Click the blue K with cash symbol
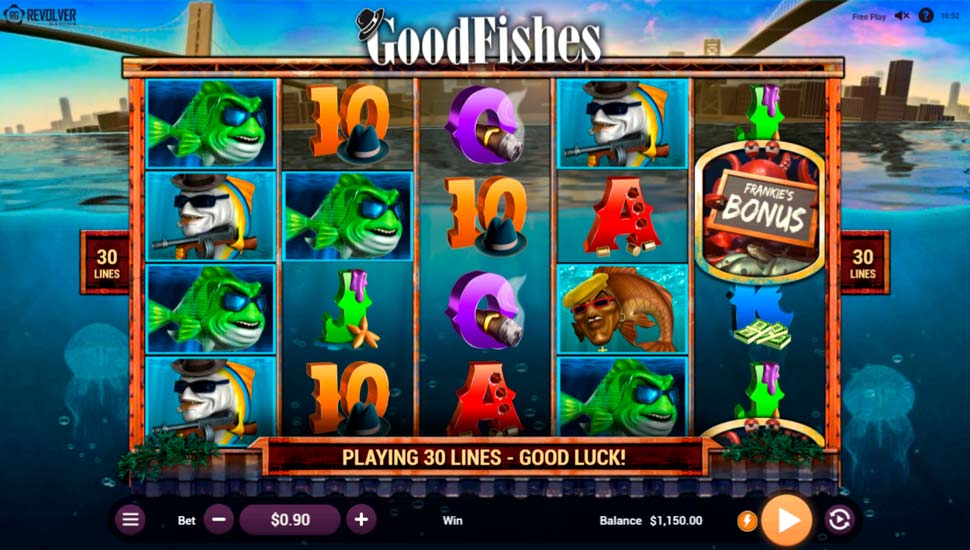Viewport: 970px width, 550px height. coord(760,317)
